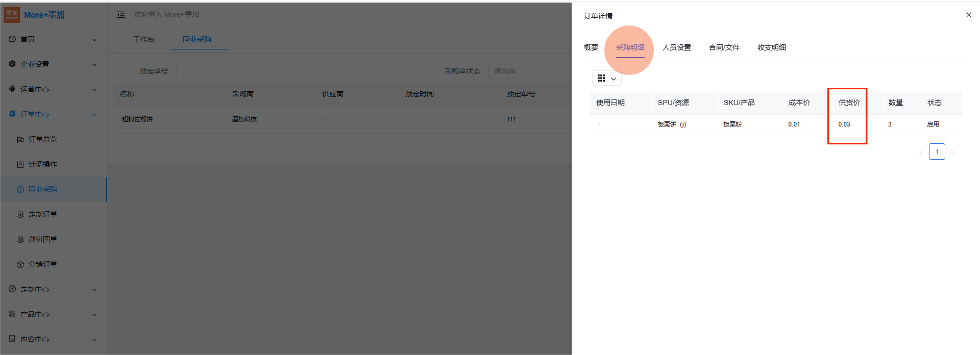Expand the 企业设置 menu section

51,64
